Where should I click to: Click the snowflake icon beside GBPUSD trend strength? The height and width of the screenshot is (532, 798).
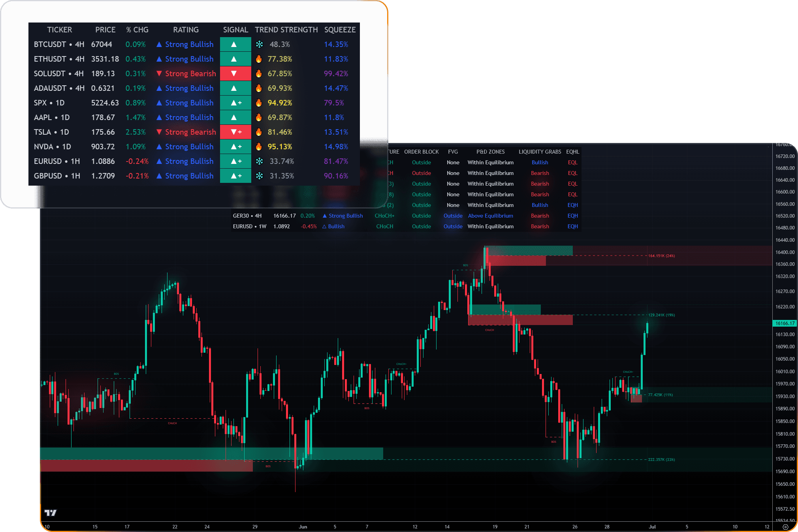point(260,176)
